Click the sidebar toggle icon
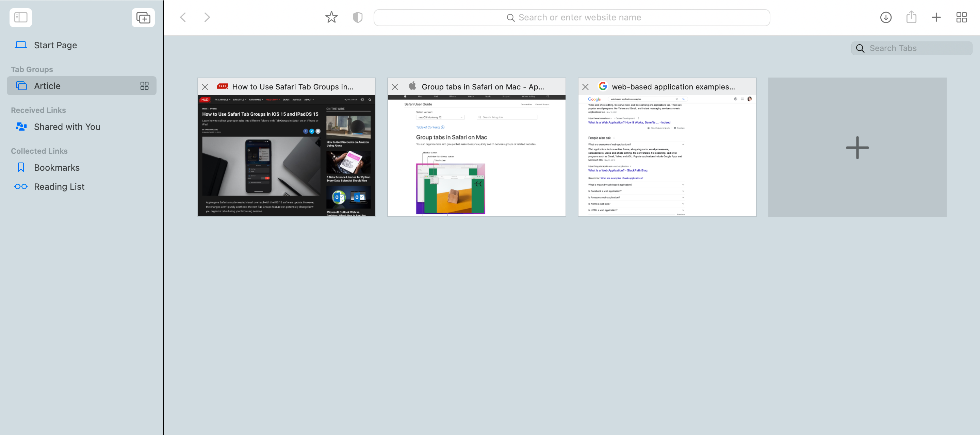980x435 pixels. tap(21, 17)
